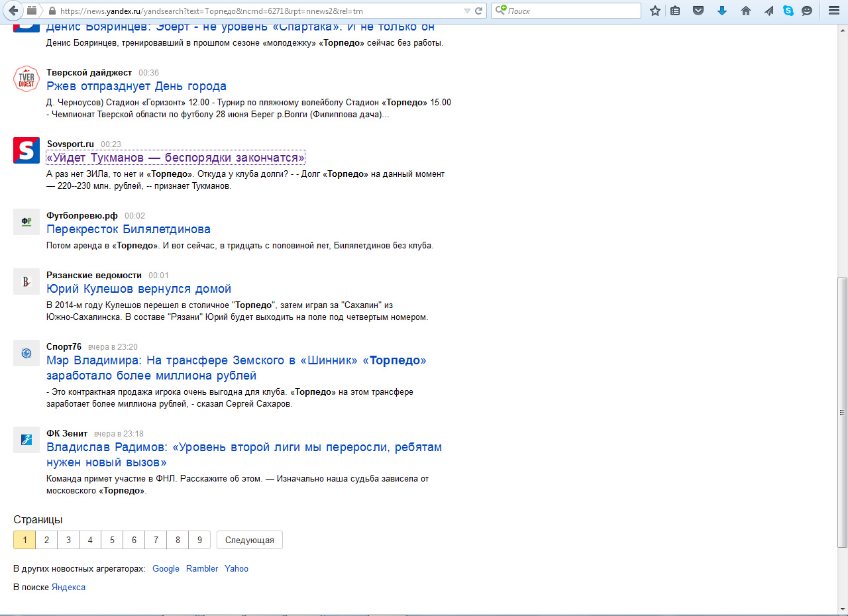Open the Firefox hamburger menu
This screenshot has width=848, height=616.
point(834,11)
